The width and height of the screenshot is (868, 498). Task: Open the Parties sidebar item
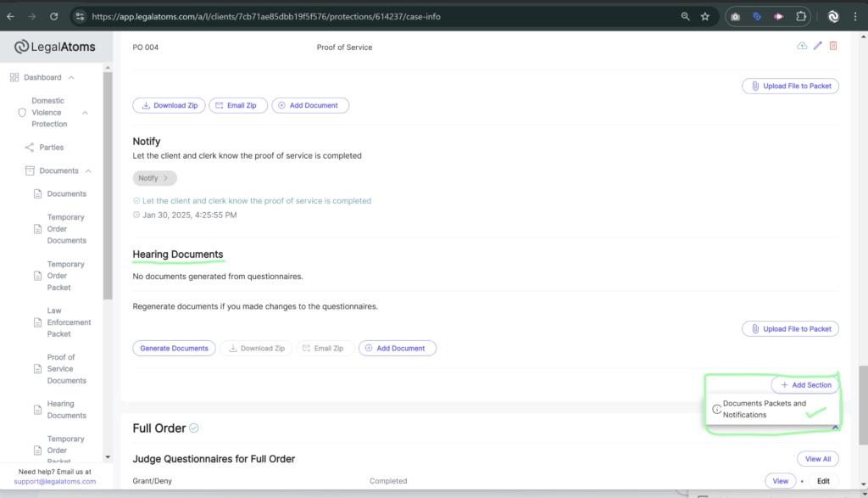click(52, 148)
